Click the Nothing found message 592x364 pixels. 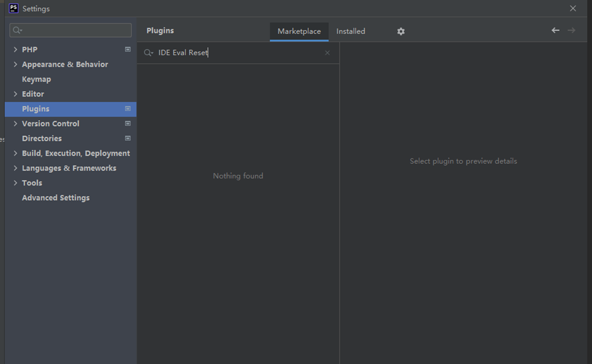point(238,176)
